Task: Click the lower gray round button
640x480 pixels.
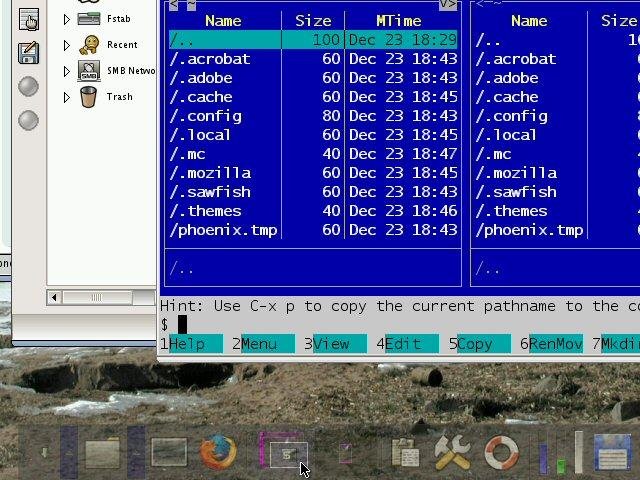Action: coord(29,120)
